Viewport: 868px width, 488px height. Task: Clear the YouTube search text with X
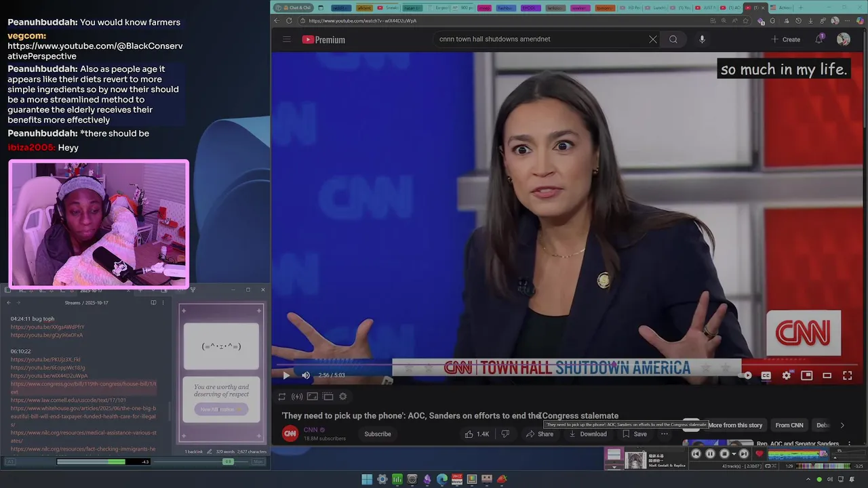pos(653,39)
